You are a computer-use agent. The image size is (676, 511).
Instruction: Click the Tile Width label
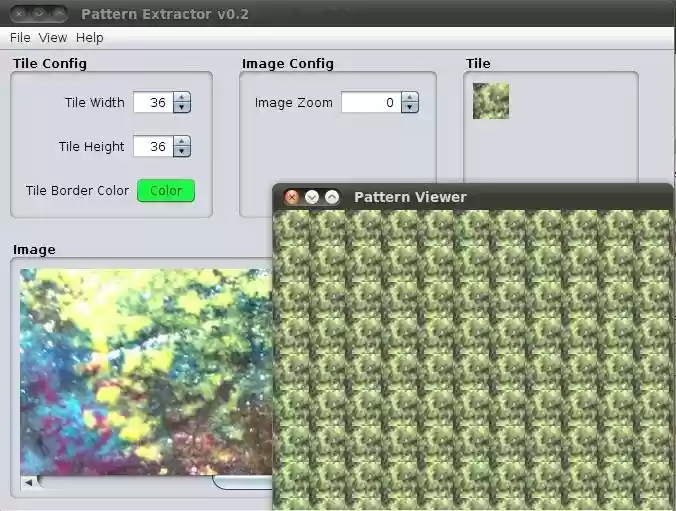click(94, 103)
